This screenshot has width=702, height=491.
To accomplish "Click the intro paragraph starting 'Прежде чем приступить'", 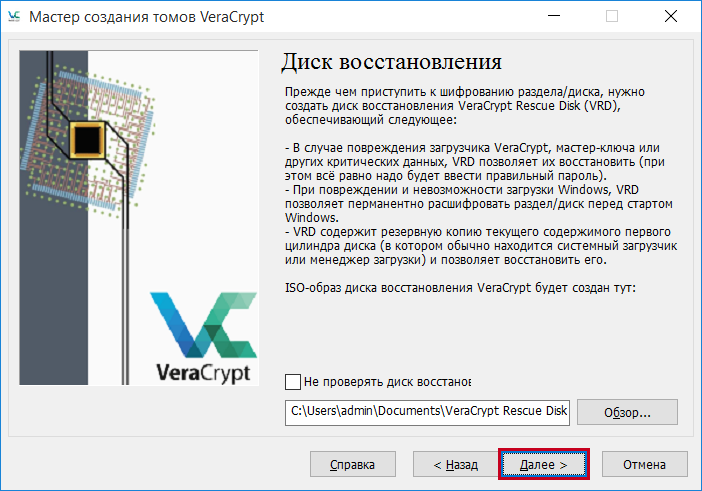I will click(475, 106).
